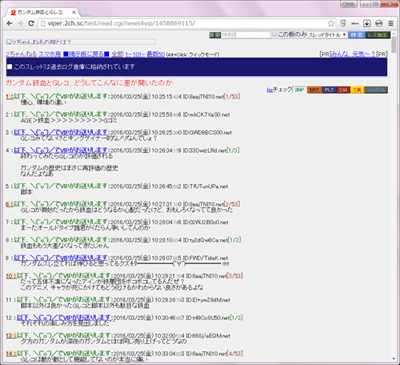Click the page vertical scrollbar thumb
Image resolution: width=400 pixels, height=365 pixels.
tap(394, 44)
